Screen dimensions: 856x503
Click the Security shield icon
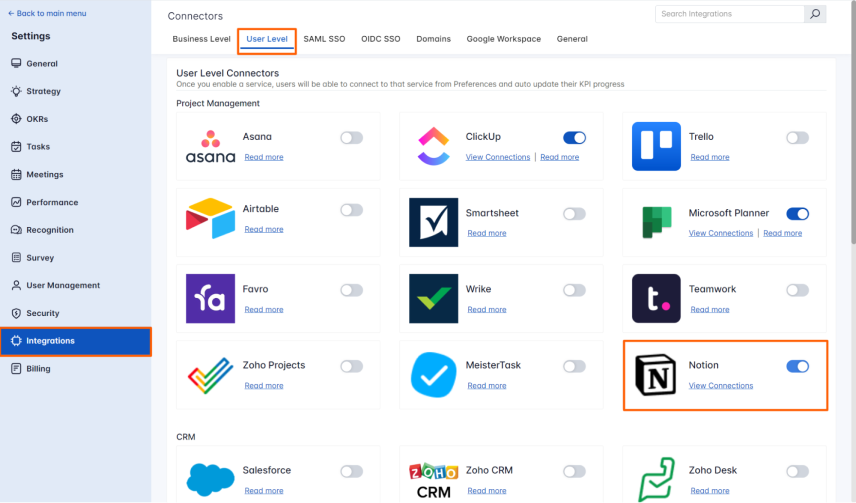point(16,313)
